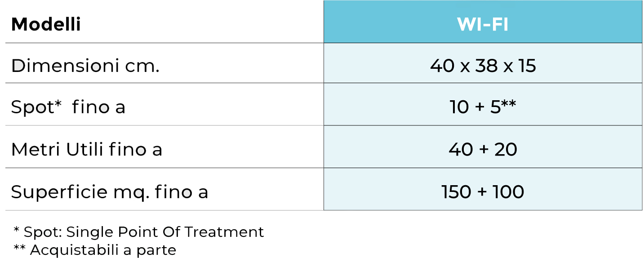Click the Dimensioni cm. row label

[x=85, y=67]
